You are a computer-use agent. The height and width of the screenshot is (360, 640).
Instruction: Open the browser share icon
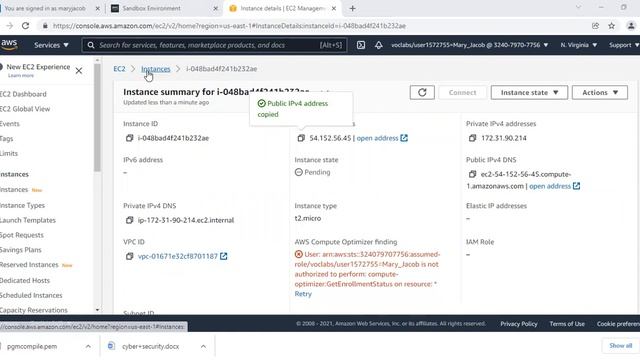pos(596,26)
